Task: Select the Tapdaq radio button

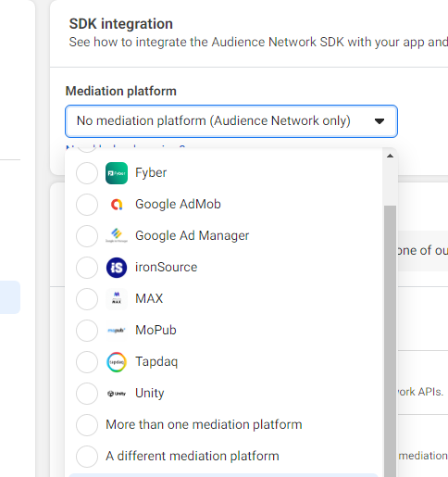Action: click(x=87, y=362)
